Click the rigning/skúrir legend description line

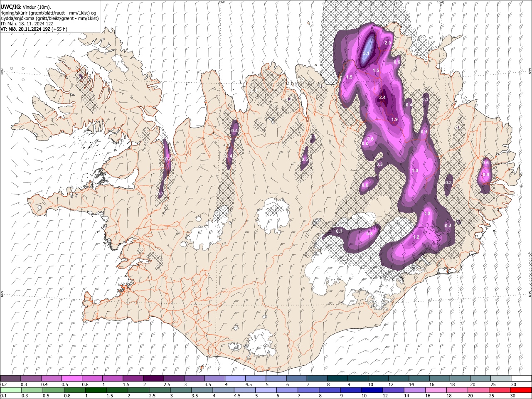(48, 13)
